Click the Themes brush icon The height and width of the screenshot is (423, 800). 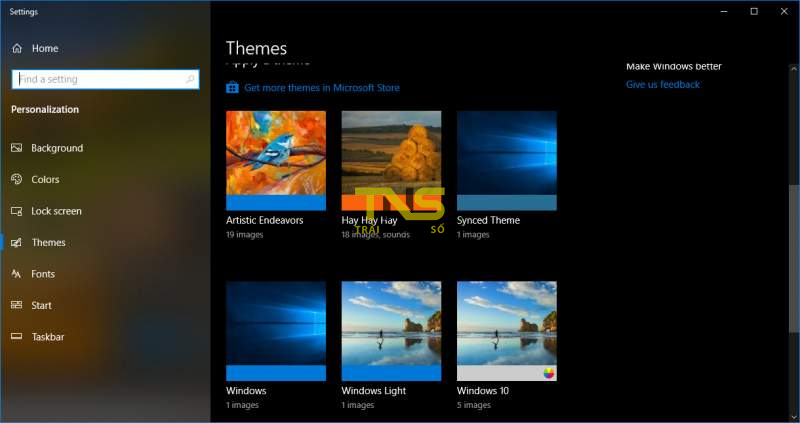17,242
